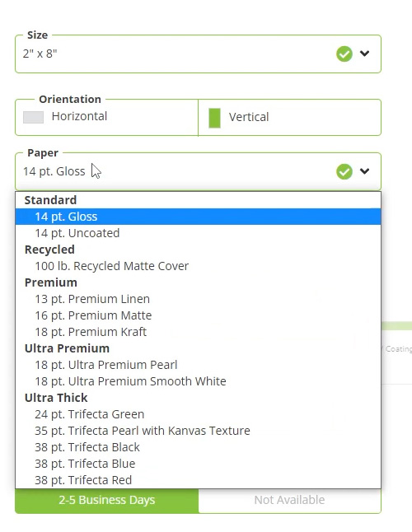Select 16 pt. Premium Matte paper
The height and width of the screenshot is (532, 412).
[199, 315]
